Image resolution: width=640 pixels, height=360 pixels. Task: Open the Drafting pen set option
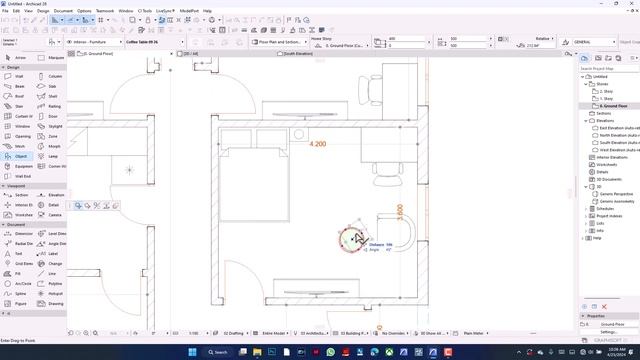pyautogui.click(x=232, y=333)
